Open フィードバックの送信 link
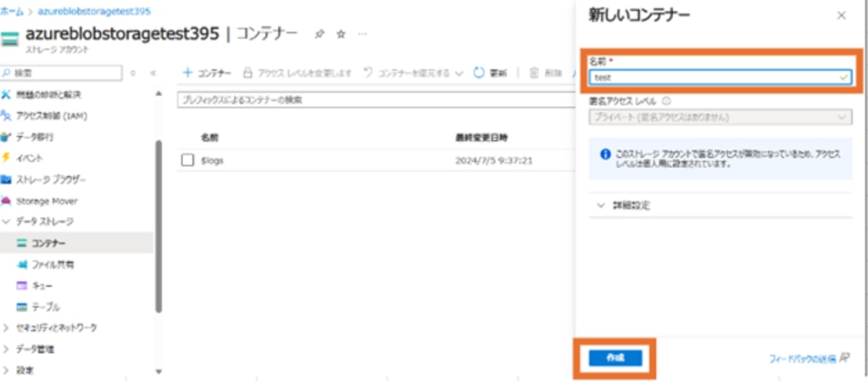The width and height of the screenshot is (868, 381). point(810,358)
